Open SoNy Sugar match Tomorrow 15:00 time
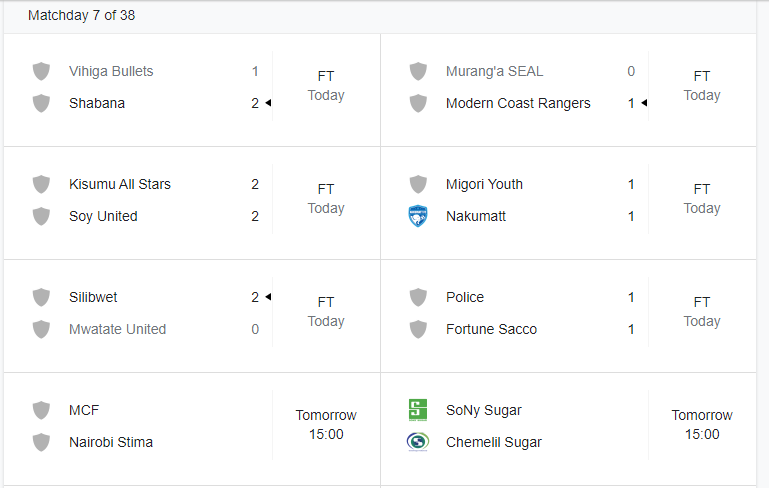 click(x=702, y=425)
